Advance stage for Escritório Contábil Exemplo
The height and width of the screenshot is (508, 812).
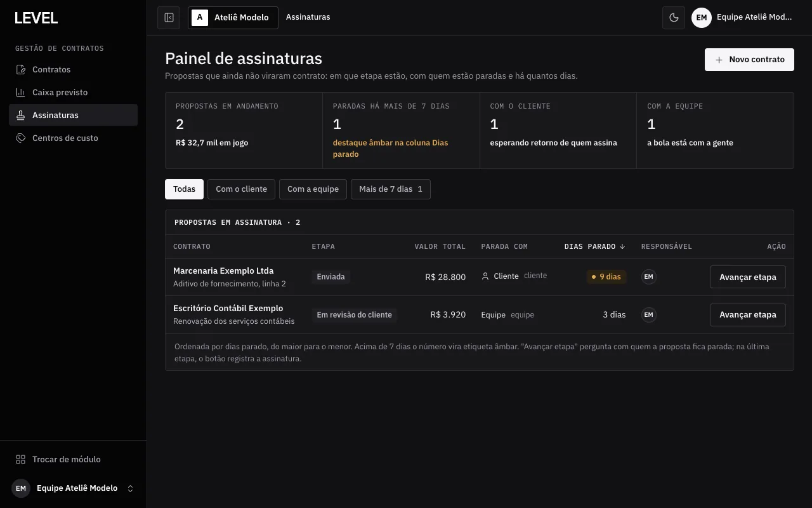point(747,315)
